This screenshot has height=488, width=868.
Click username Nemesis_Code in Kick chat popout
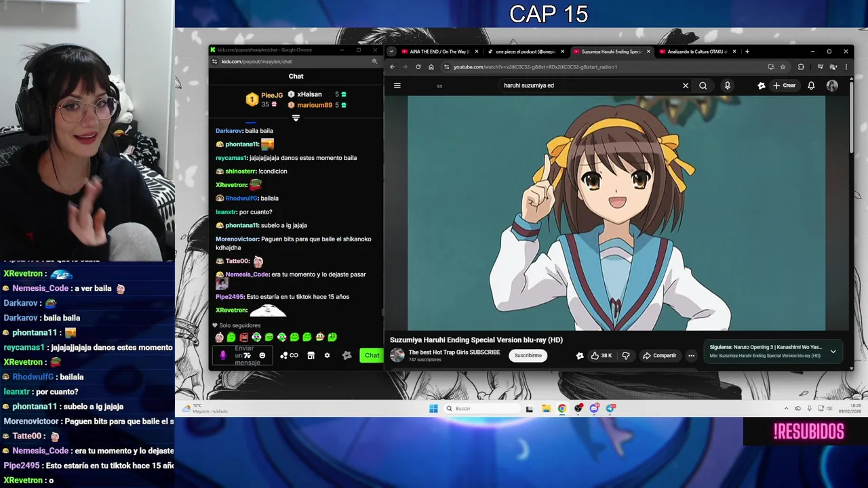(247, 274)
